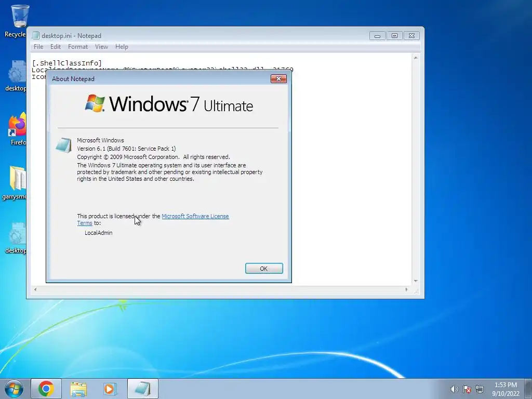Click the Microsoft Windows label
The width and height of the screenshot is (532, 399).
click(100, 140)
